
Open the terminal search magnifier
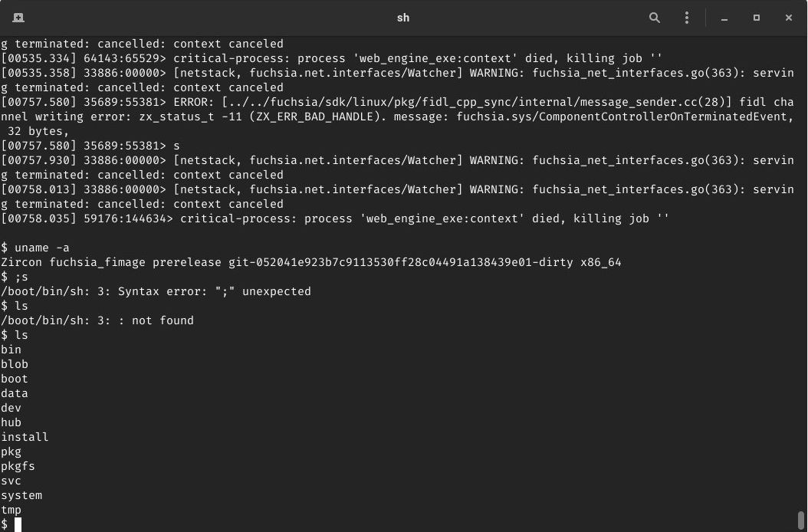655,18
